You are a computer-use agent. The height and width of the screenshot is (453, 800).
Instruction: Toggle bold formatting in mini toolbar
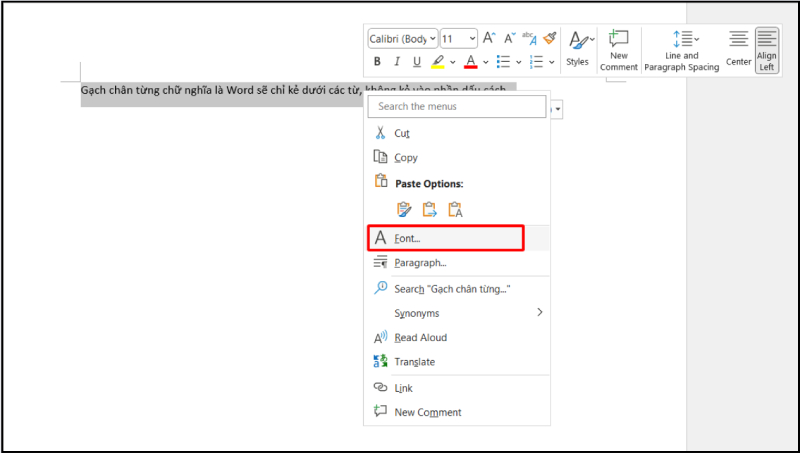pyautogui.click(x=378, y=62)
